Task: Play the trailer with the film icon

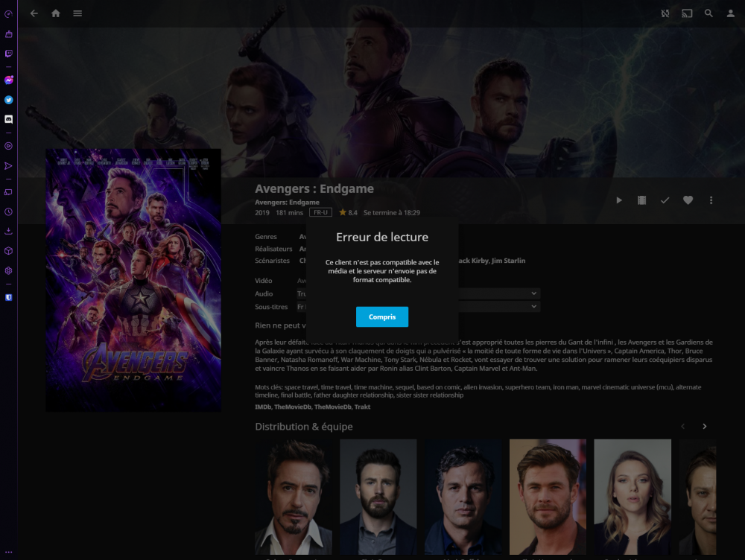Action: tap(641, 200)
